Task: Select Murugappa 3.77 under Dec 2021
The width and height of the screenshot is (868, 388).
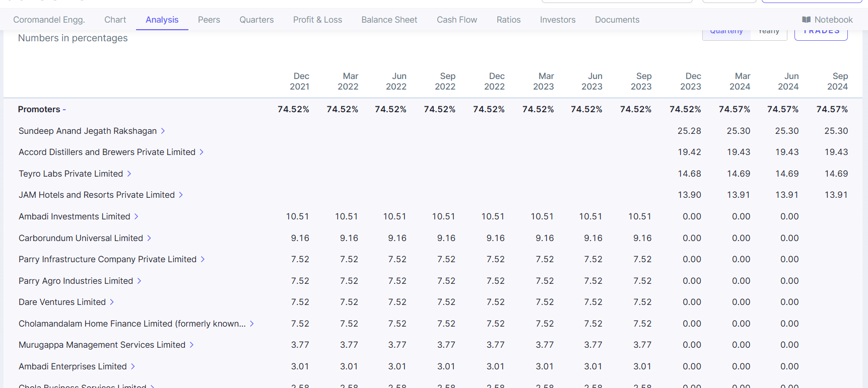Action: [300, 345]
